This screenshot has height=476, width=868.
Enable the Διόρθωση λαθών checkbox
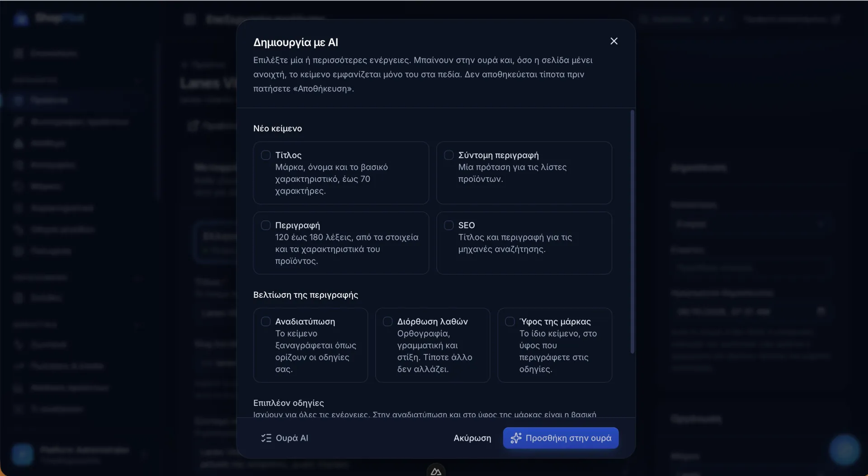pos(387,322)
